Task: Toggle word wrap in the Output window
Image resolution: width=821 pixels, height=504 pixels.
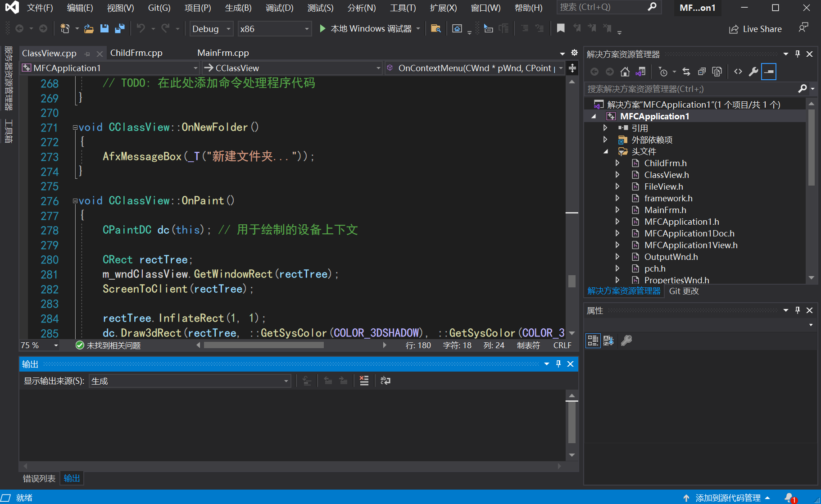Action: pos(386,381)
